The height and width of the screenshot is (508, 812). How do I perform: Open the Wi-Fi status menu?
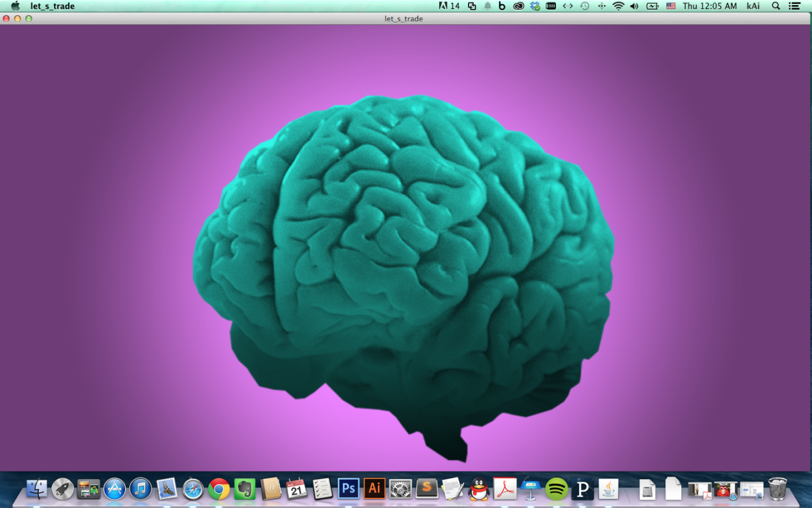[619, 6]
